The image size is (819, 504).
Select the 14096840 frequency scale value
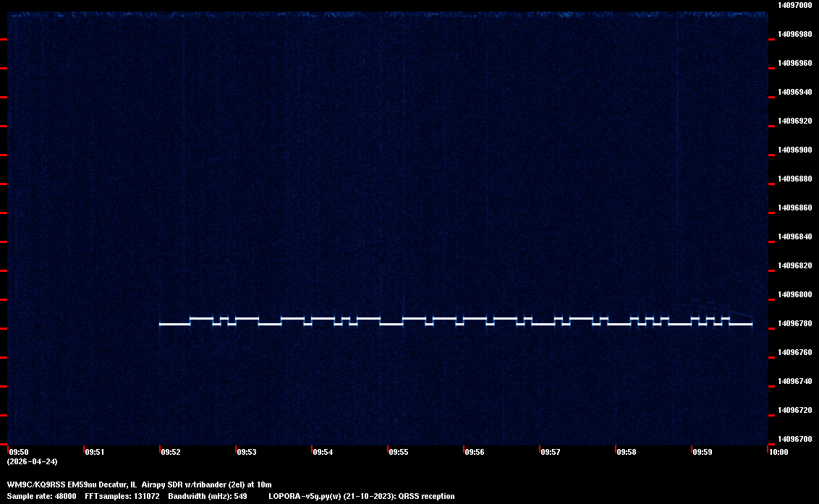(794, 236)
